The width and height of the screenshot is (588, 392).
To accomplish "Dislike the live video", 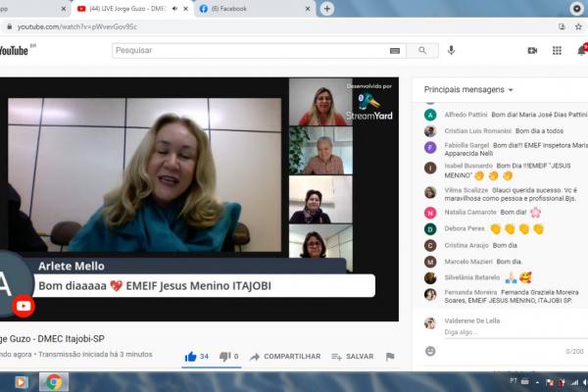I will pos(224,357).
